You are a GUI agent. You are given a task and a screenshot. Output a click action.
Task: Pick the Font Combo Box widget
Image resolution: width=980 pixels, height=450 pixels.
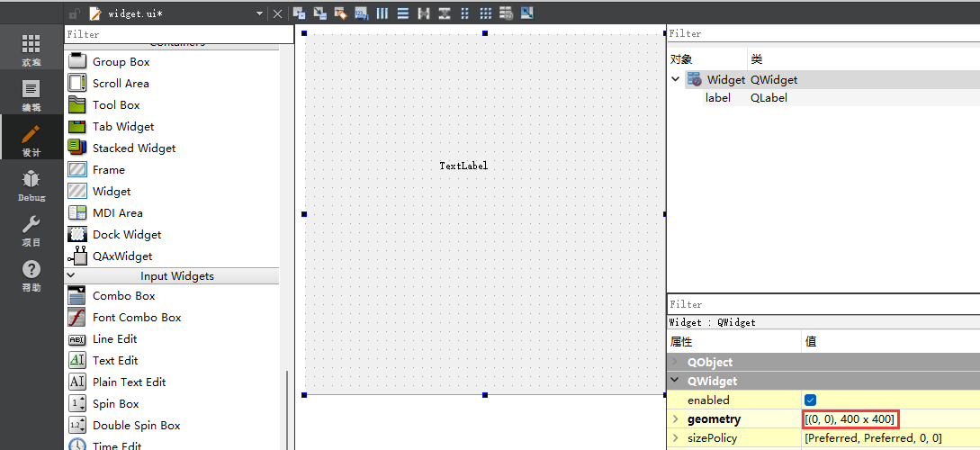click(172, 317)
